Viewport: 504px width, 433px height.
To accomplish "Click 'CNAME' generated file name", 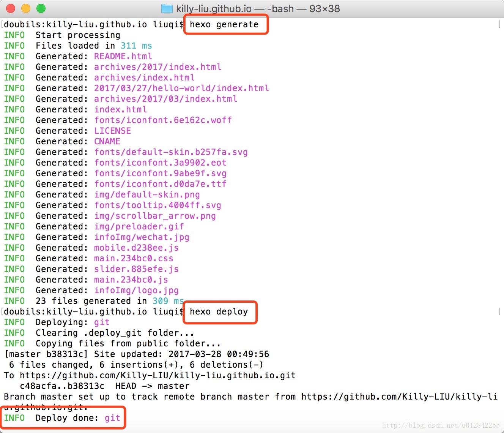I will point(107,142).
